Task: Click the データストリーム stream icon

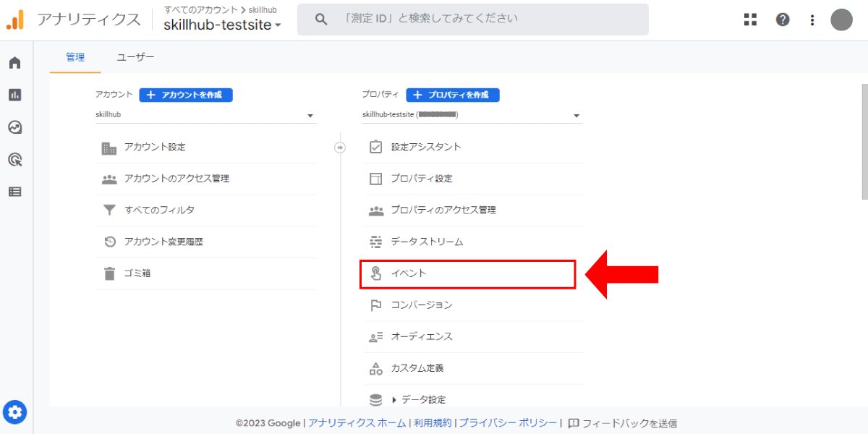Action: (375, 242)
